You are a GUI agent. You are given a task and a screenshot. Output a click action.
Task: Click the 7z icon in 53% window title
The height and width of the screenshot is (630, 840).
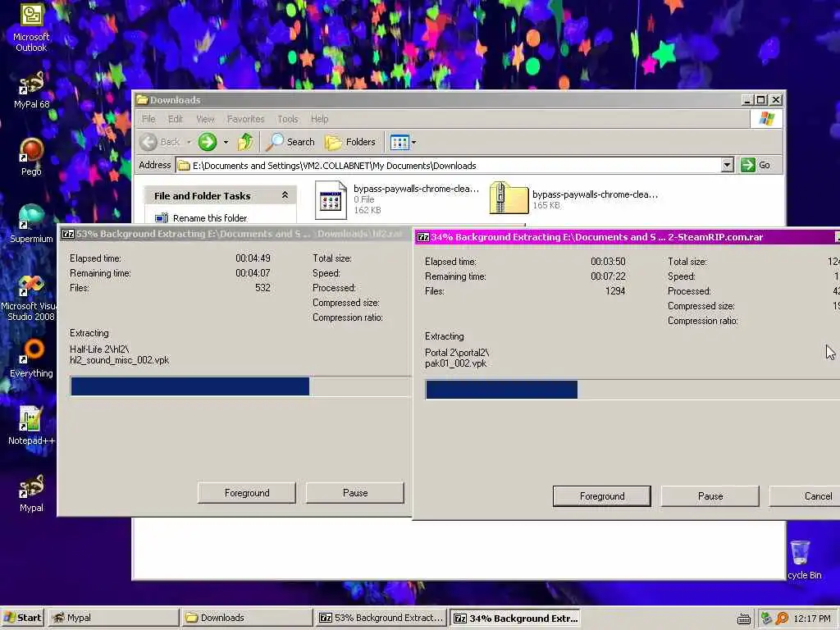click(67, 234)
